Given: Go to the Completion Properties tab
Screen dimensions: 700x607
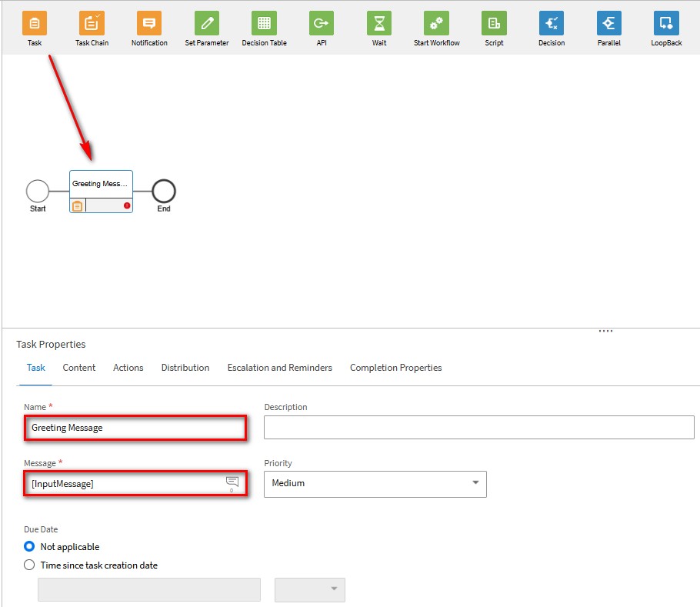Looking at the screenshot, I should pos(395,368).
